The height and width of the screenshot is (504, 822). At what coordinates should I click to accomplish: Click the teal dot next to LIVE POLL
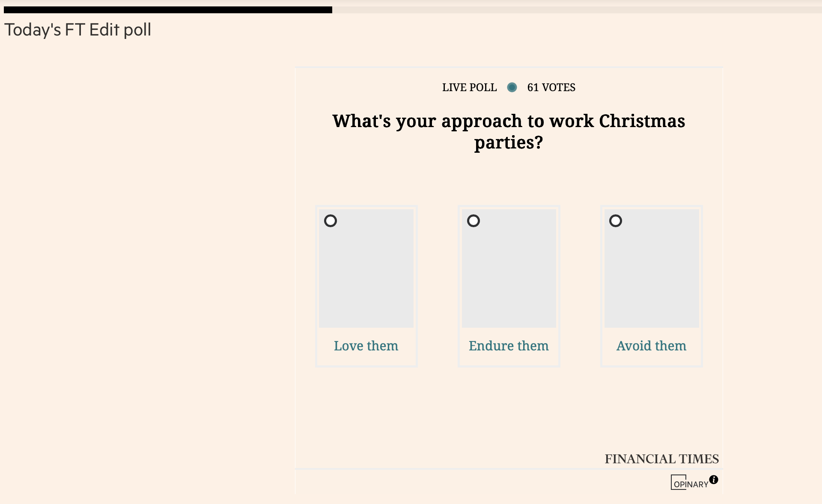point(512,87)
